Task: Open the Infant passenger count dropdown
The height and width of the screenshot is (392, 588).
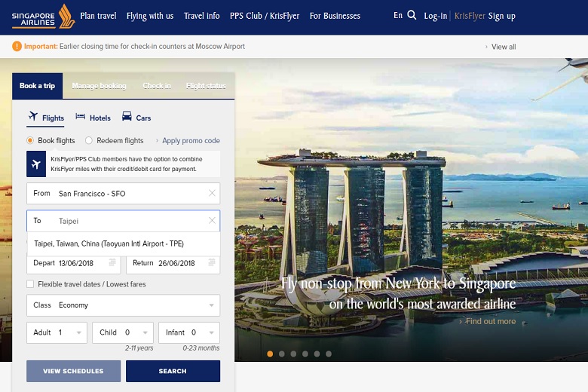Action: (211, 332)
